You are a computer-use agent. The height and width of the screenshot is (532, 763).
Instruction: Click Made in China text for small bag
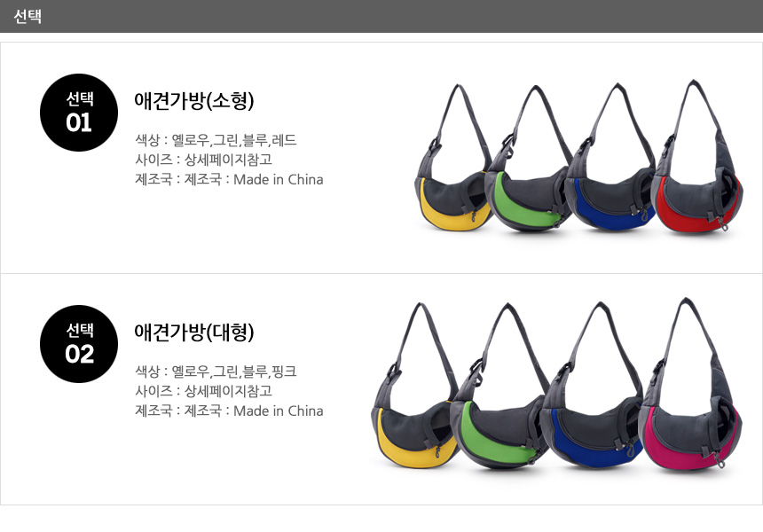click(279, 179)
